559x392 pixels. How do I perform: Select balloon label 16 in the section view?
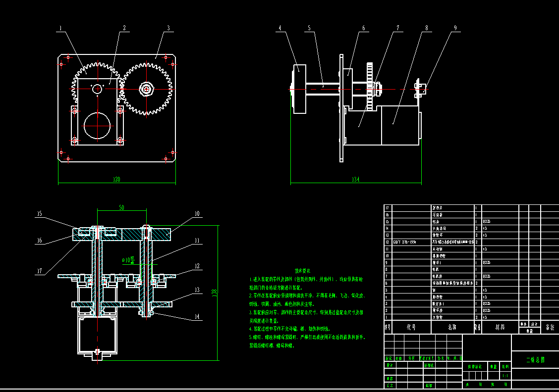[39, 241]
